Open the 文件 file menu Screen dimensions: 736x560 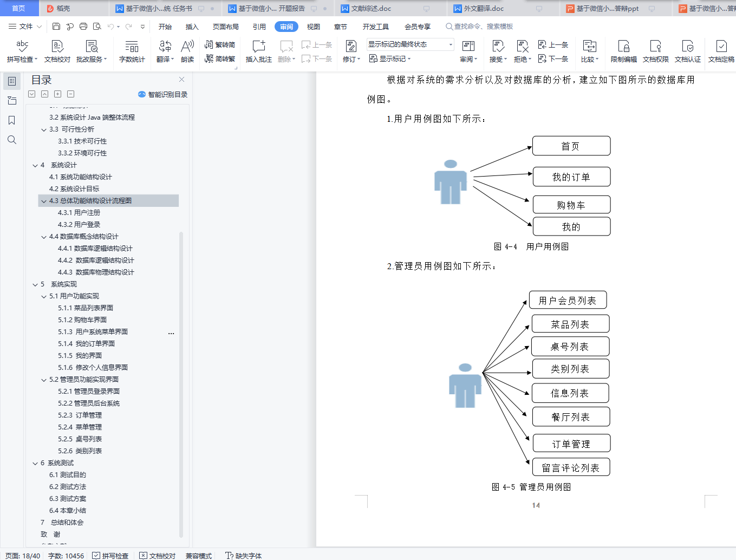(25, 27)
